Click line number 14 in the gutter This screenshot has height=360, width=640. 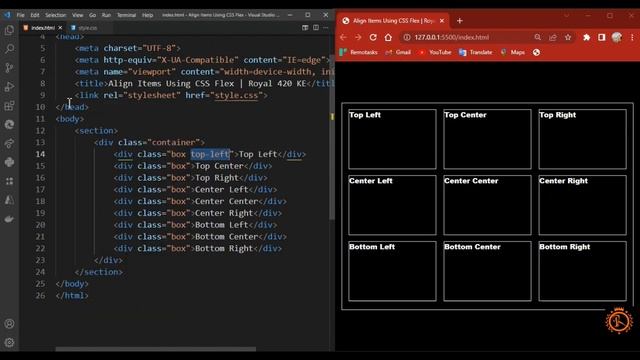tap(40, 154)
